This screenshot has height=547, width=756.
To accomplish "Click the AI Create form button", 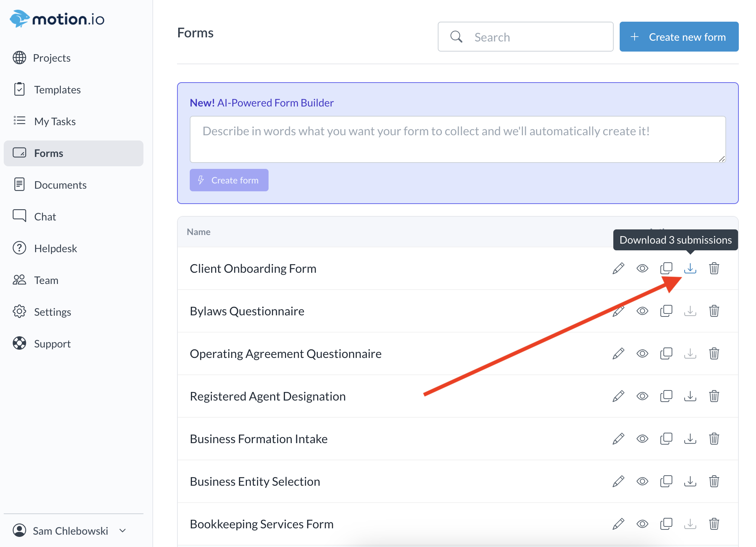I will [x=229, y=180].
